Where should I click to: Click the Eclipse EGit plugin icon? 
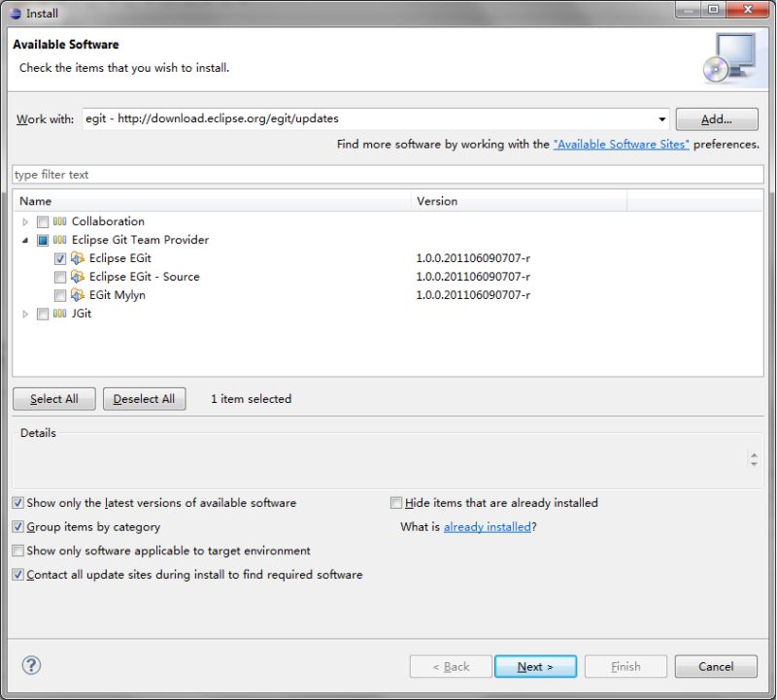[x=76, y=258]
